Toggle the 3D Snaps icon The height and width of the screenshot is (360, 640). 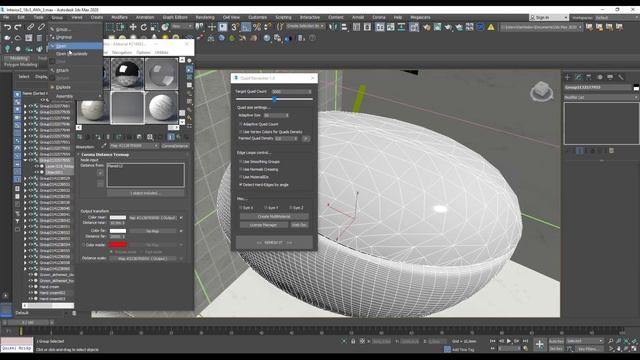point(235,27)
